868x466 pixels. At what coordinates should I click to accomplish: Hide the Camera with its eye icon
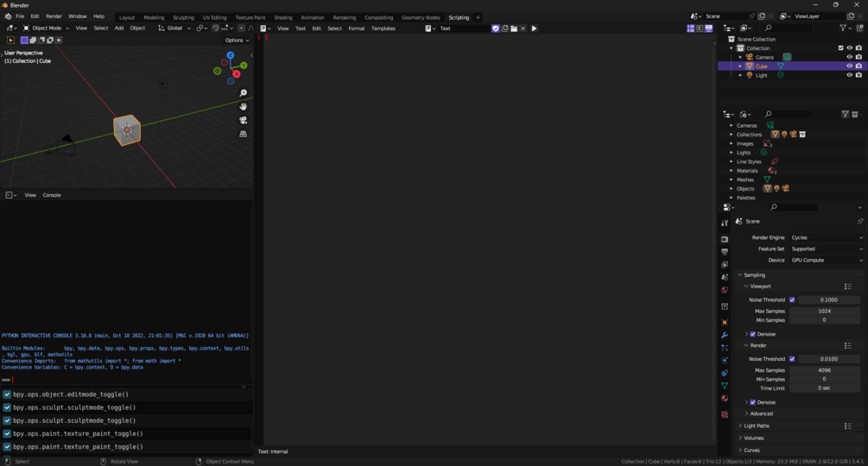(x=850, y=57)
